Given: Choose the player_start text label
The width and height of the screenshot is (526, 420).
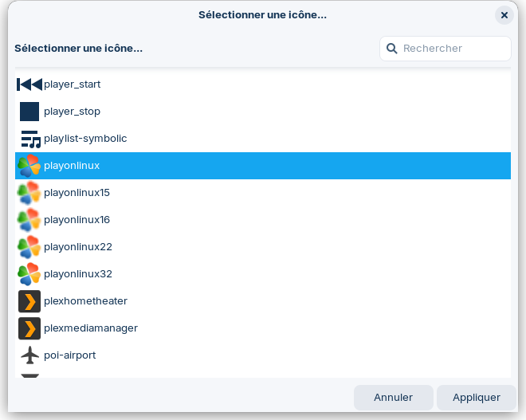Looking at the screenshot, I should click(72, 84).
